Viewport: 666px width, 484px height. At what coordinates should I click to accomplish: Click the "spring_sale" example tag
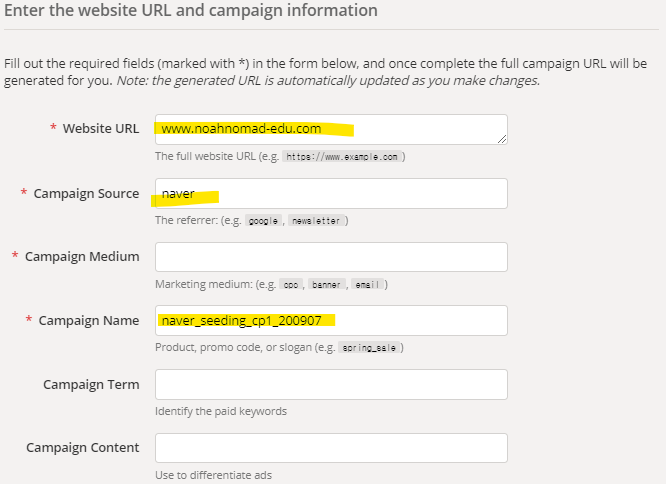click(x=369, y=348)
